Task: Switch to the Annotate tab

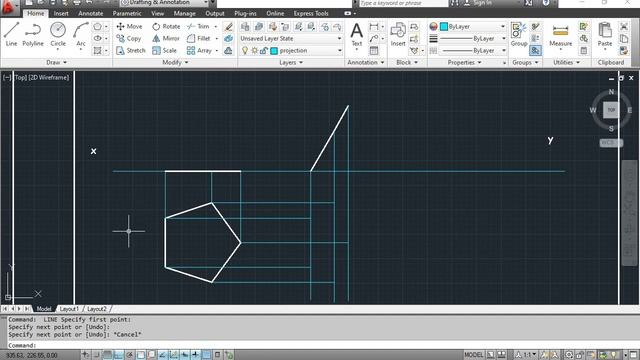Action: pyautogui.click(x=91, y=13)
